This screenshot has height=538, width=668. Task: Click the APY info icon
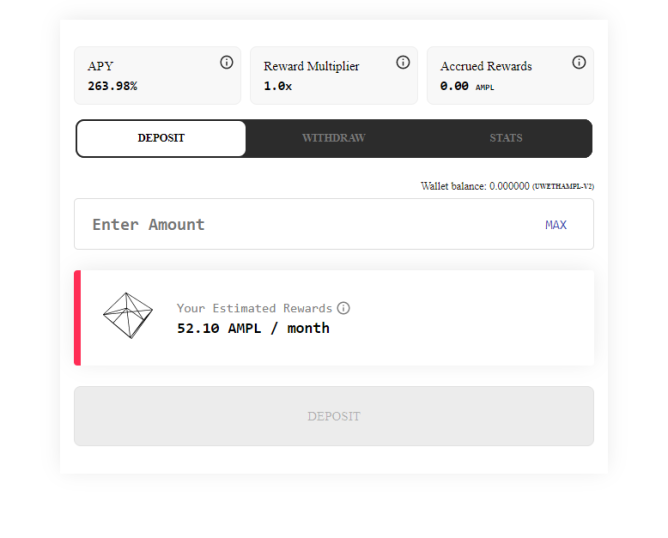click(x=227, y=62)
